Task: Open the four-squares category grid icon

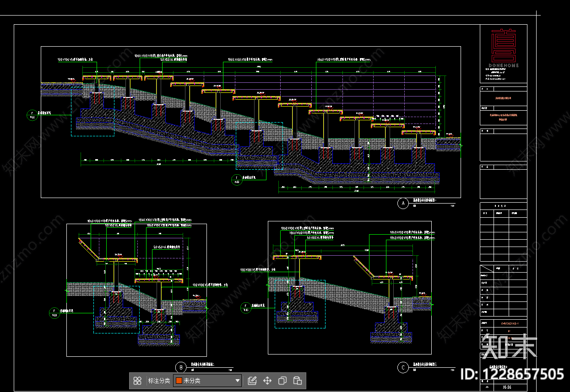Action: 137,381
